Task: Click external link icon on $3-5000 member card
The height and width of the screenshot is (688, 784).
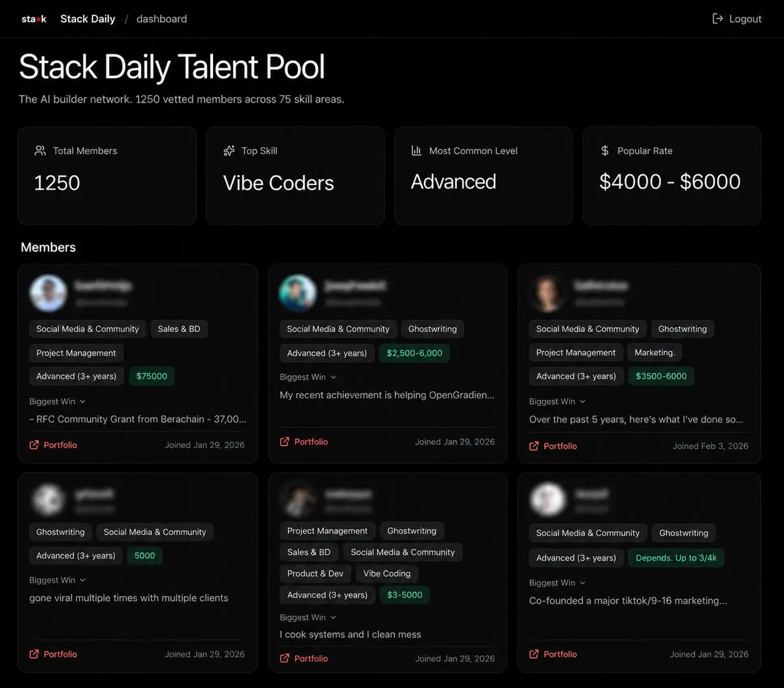Action: tap(284, 658)
